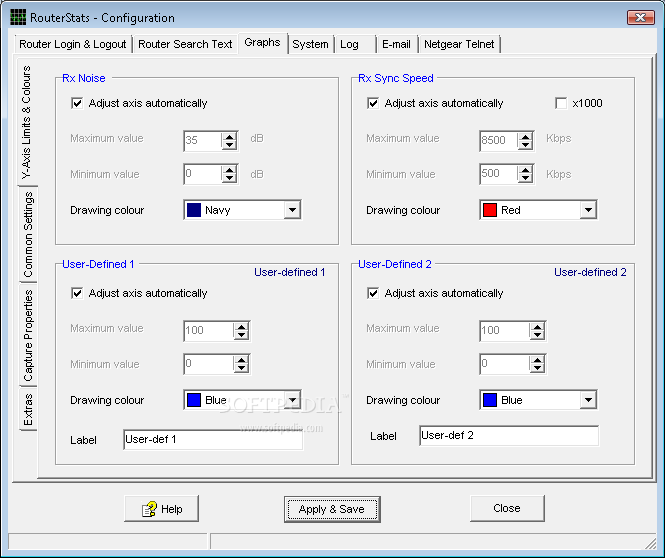
Task: Click the Close button at bottom
Action: 507,508
